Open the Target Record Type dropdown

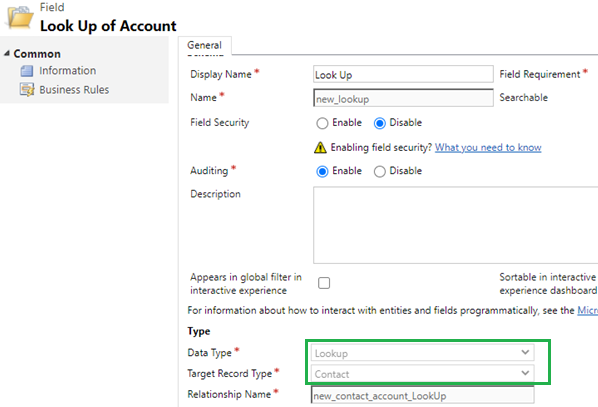click(423, 373)
